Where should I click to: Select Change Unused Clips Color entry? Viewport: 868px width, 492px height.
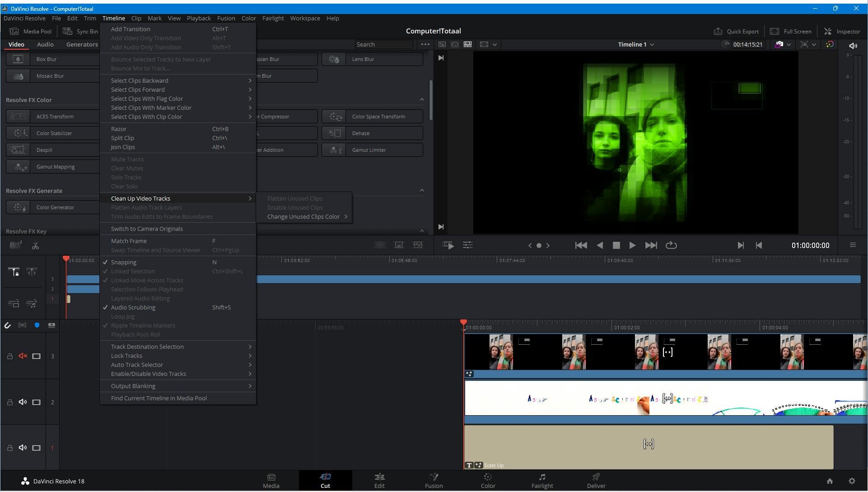[303, 217]
